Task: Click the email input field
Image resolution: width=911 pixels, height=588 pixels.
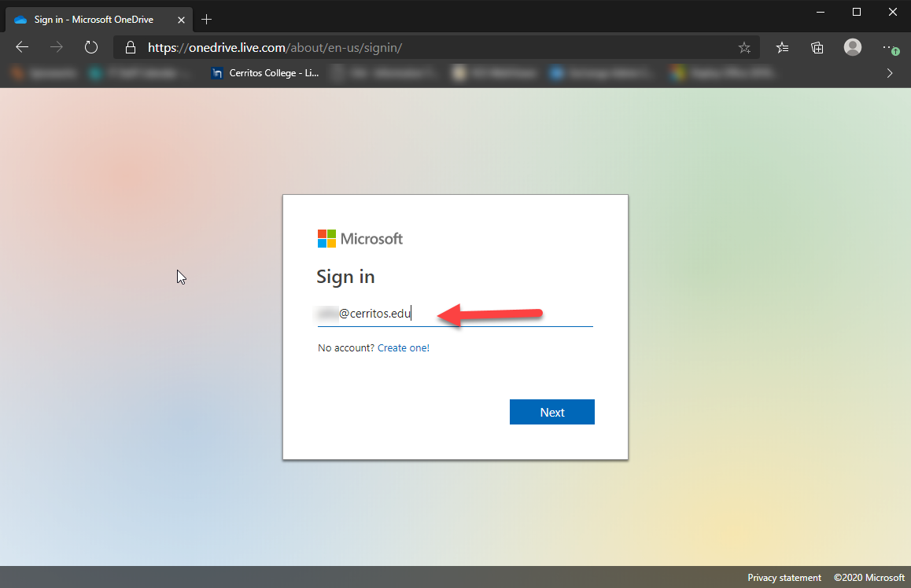Action: tap(455, 314)
